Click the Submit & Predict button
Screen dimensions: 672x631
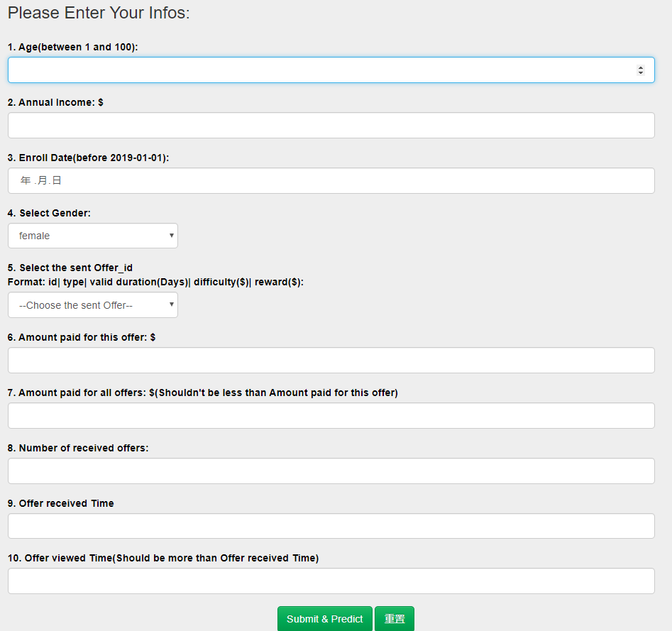[324, 618]
